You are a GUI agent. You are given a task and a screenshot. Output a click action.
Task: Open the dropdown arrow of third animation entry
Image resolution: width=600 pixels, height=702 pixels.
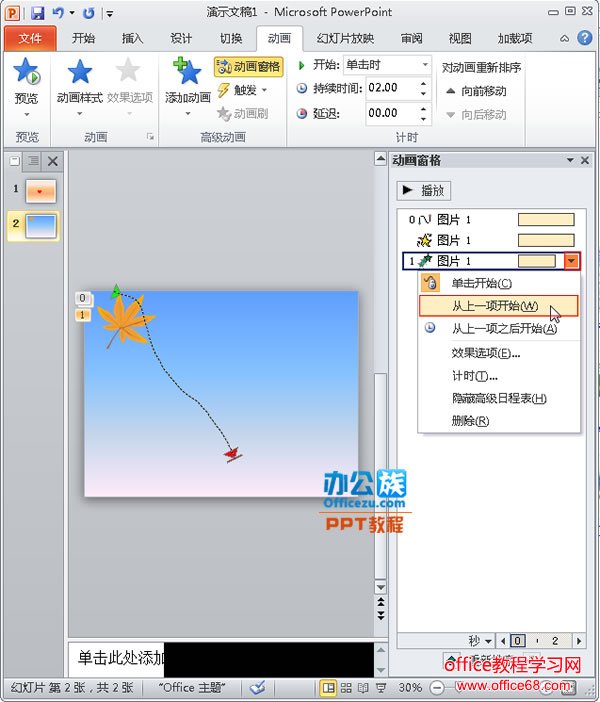(572, 261)
